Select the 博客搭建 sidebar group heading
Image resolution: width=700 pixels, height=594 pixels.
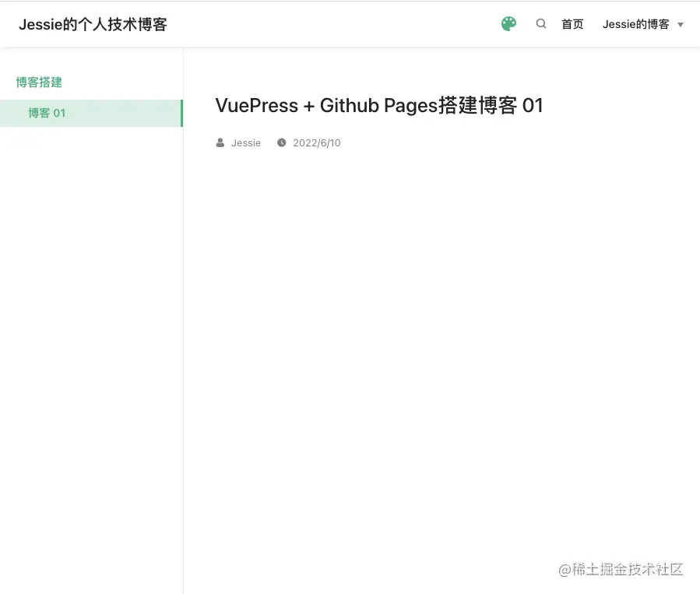coord(39,82)
